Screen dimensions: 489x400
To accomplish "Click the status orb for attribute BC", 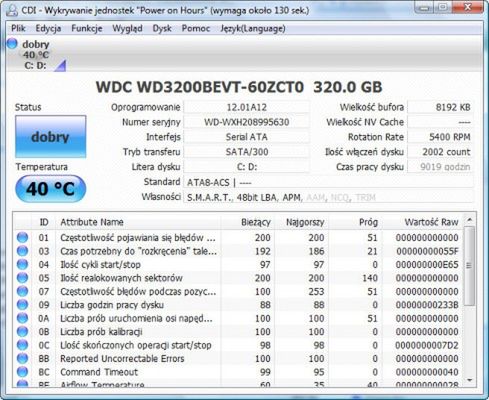I will [x=22, y=372].
